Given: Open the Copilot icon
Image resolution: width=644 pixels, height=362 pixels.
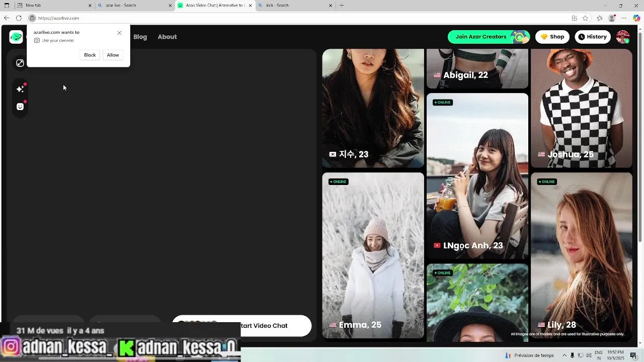Looking at the screenshot, I should pos(636,18).
